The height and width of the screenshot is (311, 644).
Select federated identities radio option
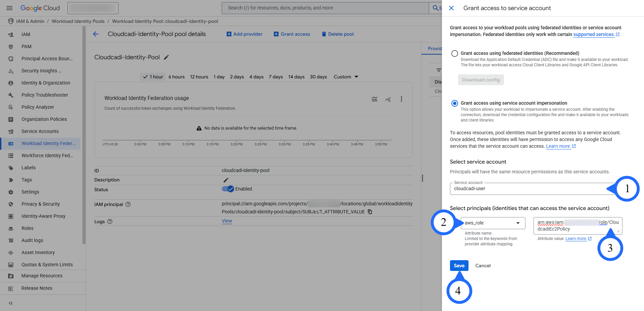click(x=455, y=54)
